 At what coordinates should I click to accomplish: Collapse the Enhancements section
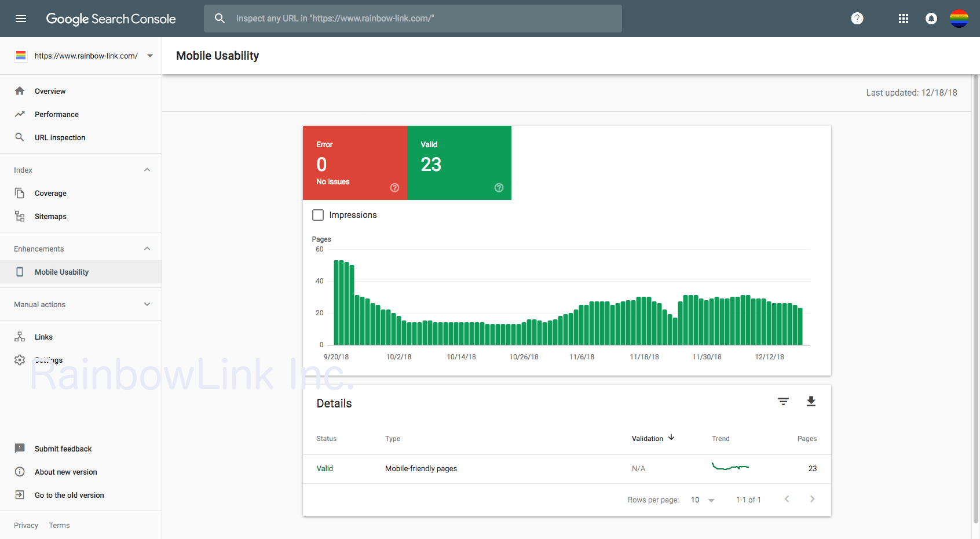(x=147, y=249)
